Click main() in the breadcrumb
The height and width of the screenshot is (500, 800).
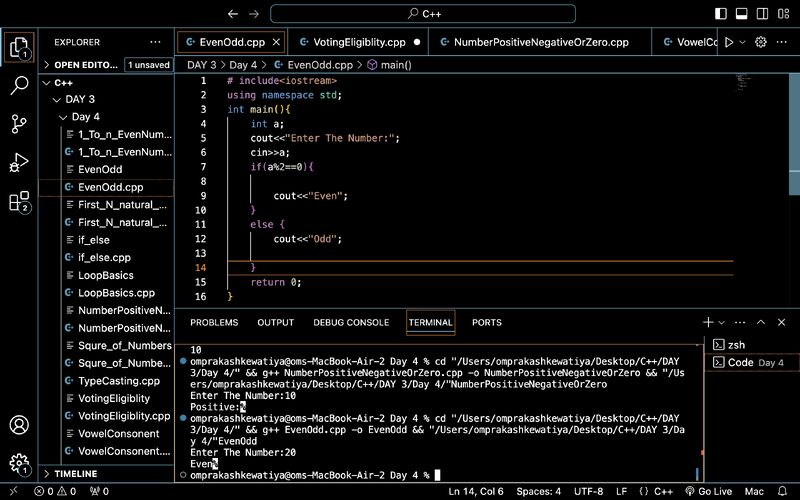pyautogui.click(x=390, y=65)
